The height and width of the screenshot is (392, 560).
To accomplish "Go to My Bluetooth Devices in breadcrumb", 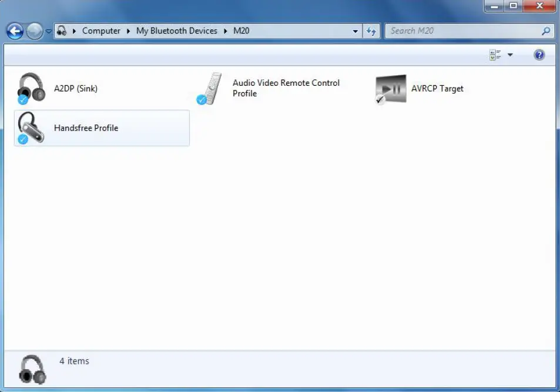I will (176, 31).
